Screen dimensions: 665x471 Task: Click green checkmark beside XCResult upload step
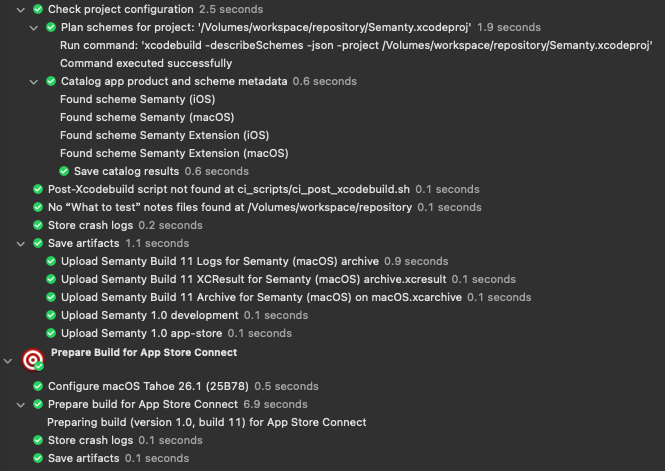click(x=51, y=279)
